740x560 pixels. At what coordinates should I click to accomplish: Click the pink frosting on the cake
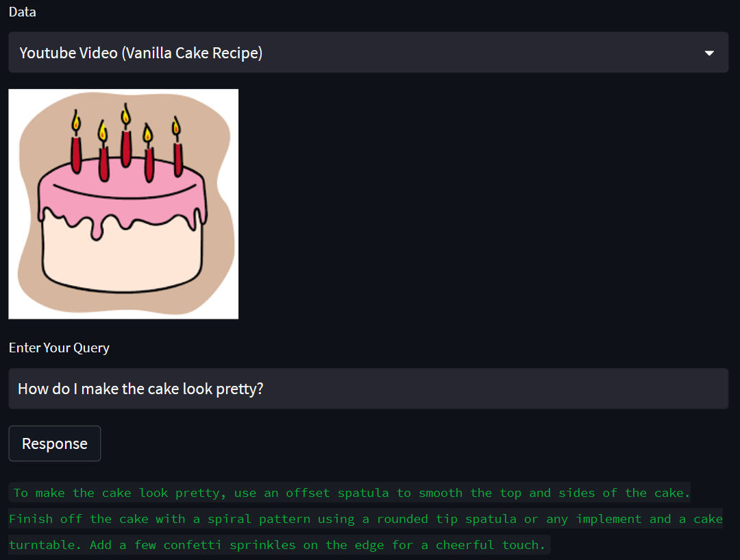pyautogui.click(x=123, y=189)
